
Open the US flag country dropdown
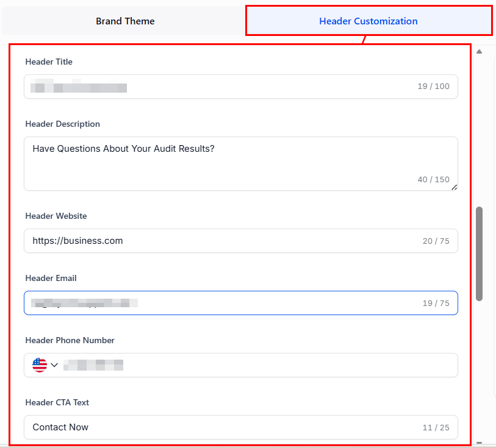[45, 365]
